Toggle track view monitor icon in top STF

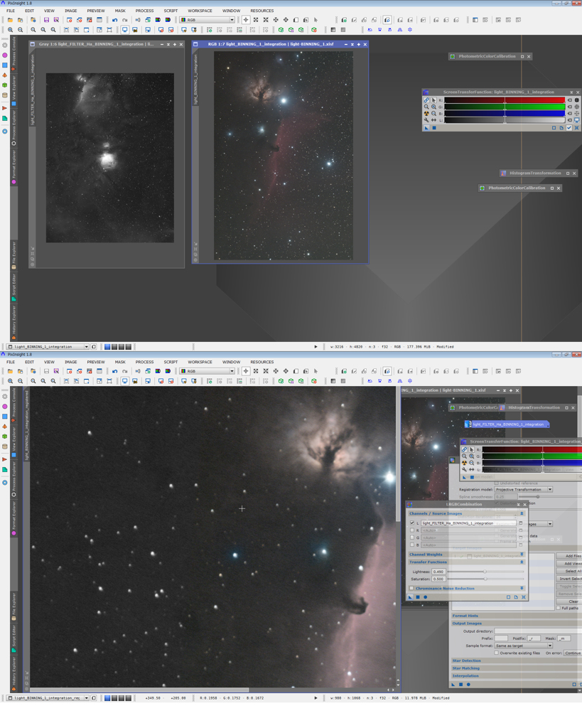(x=577, y=119)
